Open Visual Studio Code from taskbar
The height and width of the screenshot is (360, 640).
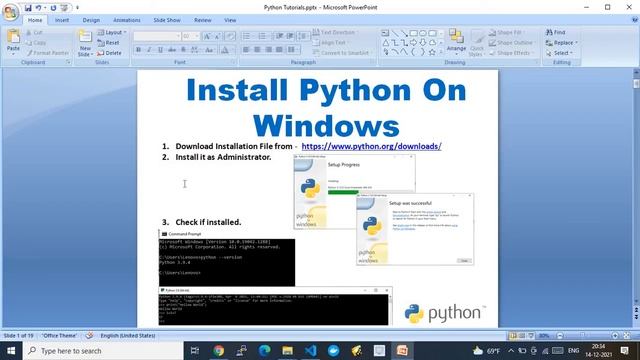(310, 351)
